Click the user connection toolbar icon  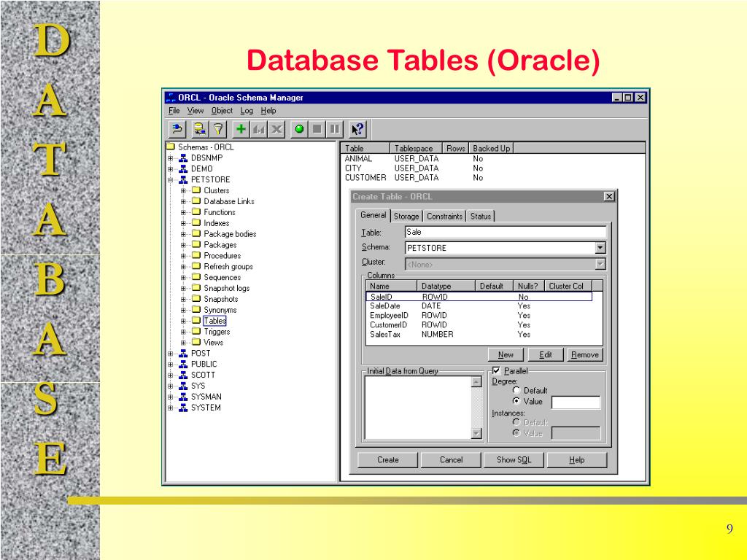pyautogui.click(x=198, y=129)
